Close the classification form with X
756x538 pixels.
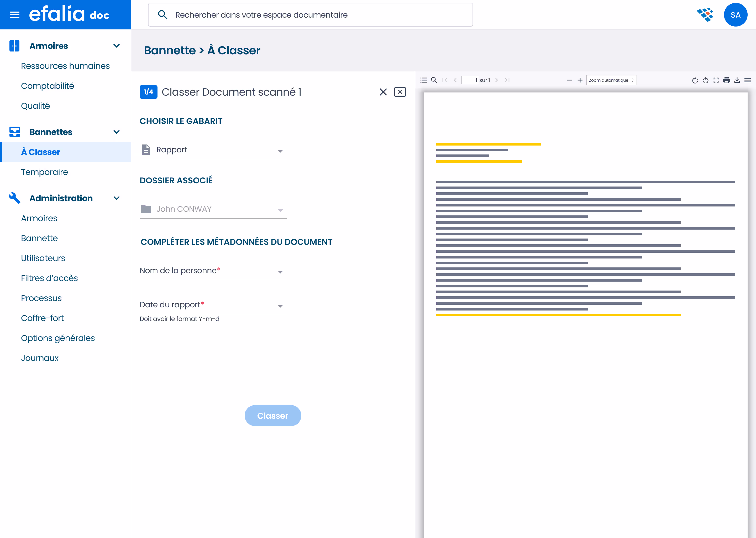click(383, 92)
